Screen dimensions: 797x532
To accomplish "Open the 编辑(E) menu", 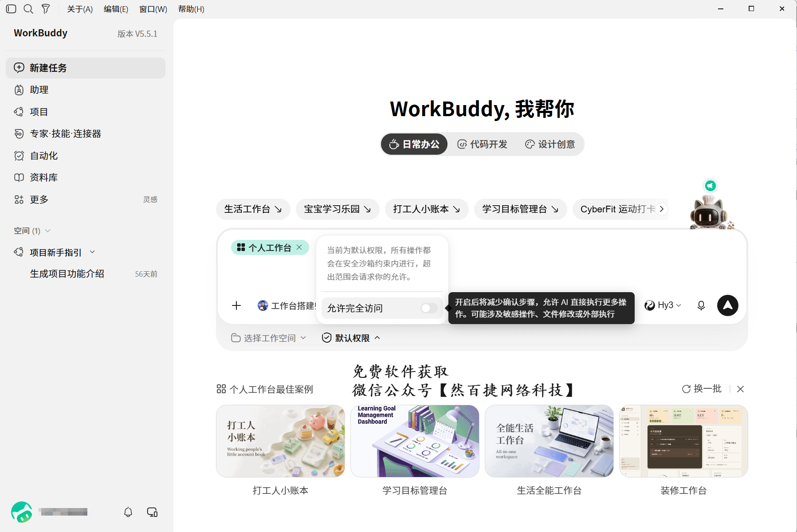I will (116, 9).
